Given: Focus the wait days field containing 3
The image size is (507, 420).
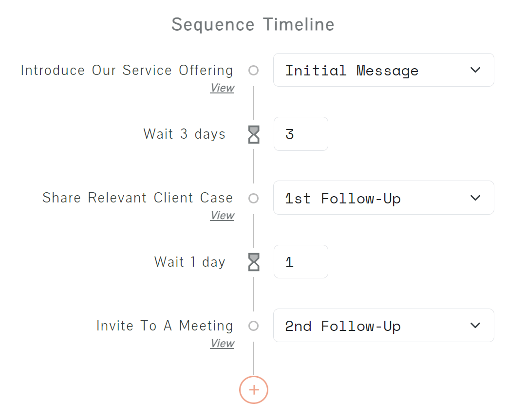Looking at the screenshot, I should click(x=300, y=134).
